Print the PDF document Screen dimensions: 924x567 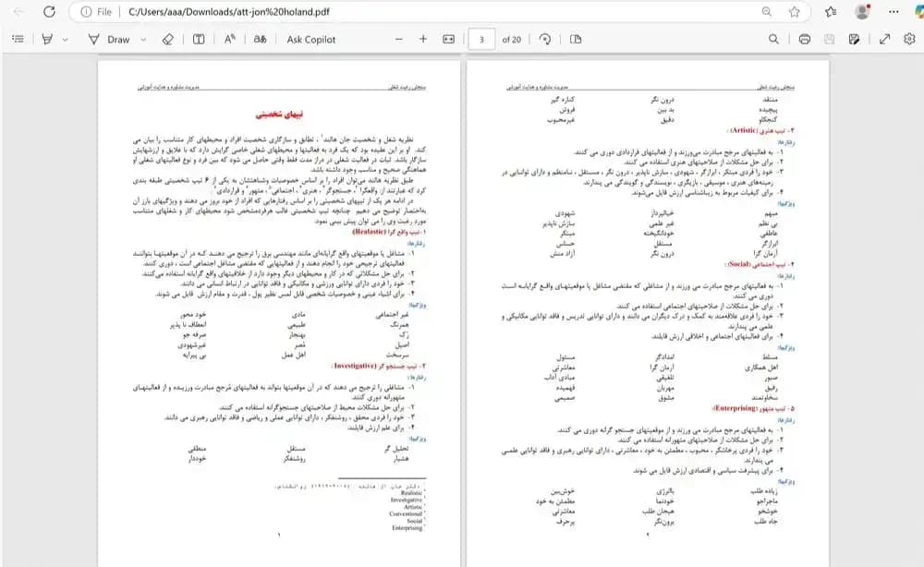[805, 40]
